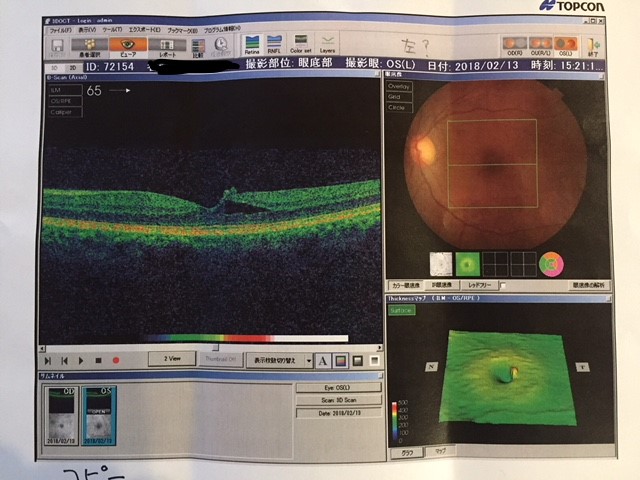640x480 pixels.
Task: Toggle the ILM layer overlay
Action: tap(65, 90)
